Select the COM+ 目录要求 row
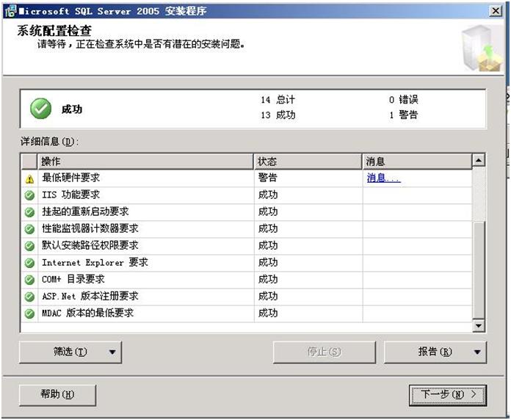511x420 pixels. click(x=247, y=280)
